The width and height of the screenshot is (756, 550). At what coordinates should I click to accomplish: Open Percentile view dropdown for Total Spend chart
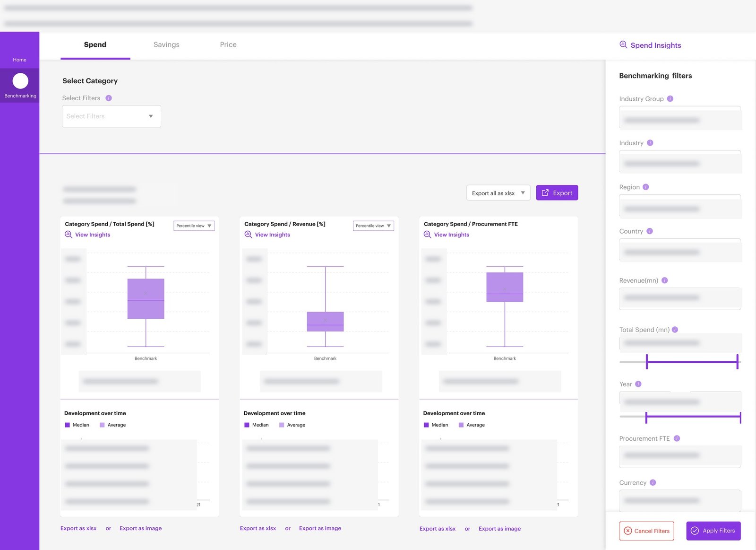194,226
